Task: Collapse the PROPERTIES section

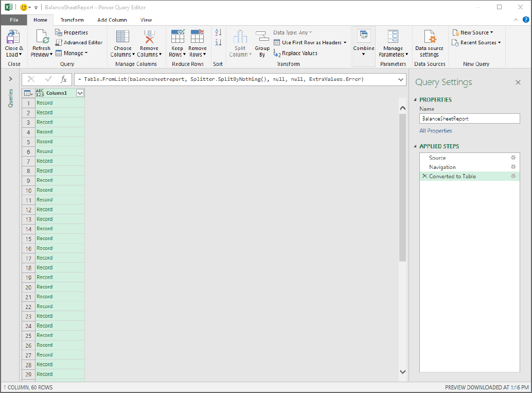Action: click(415, 100)
